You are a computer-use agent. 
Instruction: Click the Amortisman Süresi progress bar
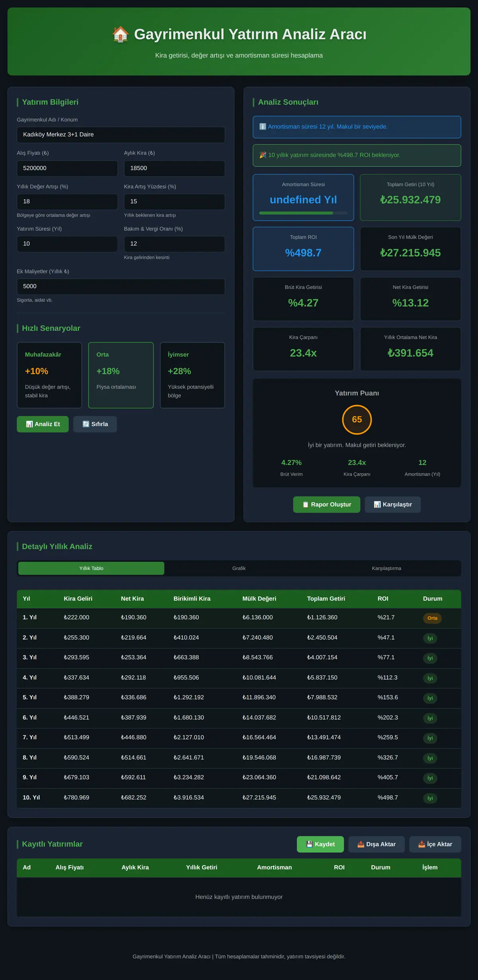coord(303,213)
